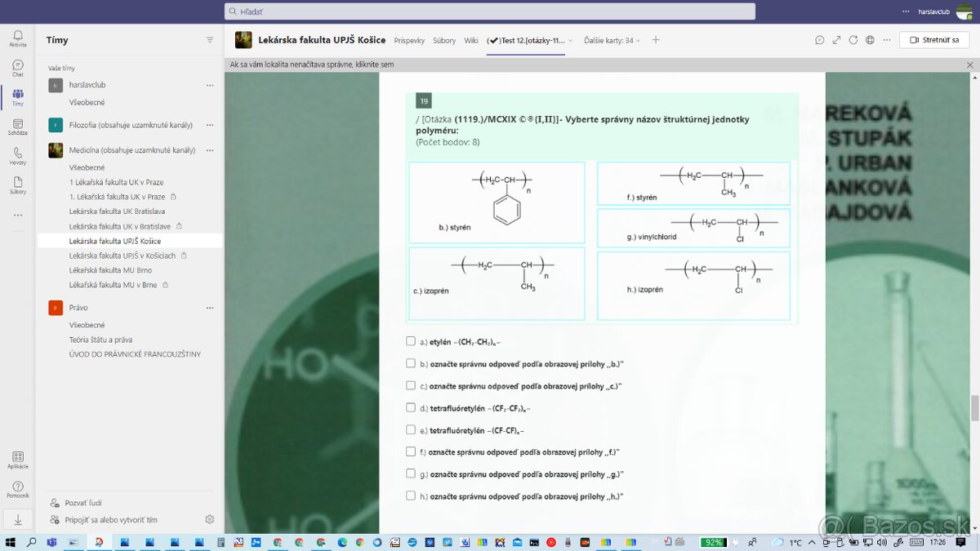Show tab conversation icon
Screen dimensions: 980x551
click(820, 40)
